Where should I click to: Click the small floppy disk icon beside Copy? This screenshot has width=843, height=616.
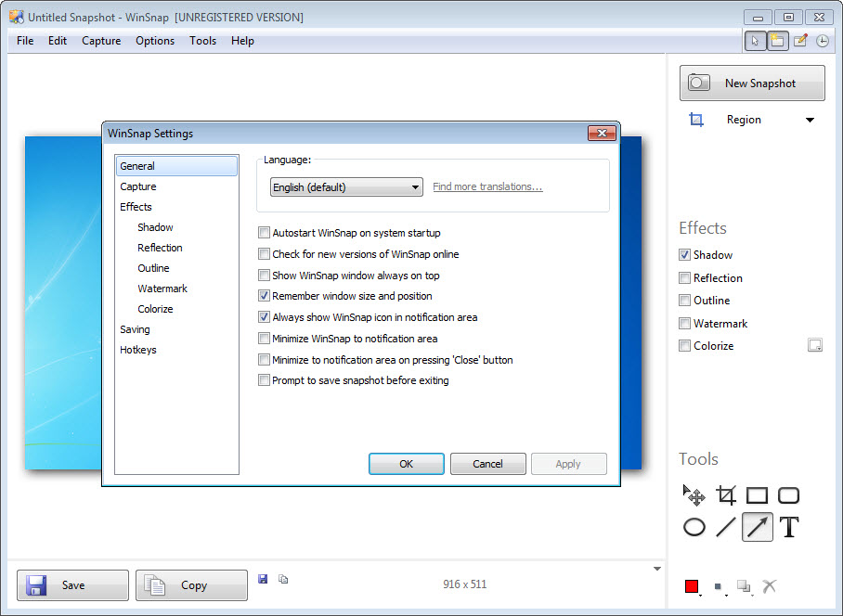pyautogui.click(x=263, y=578)
